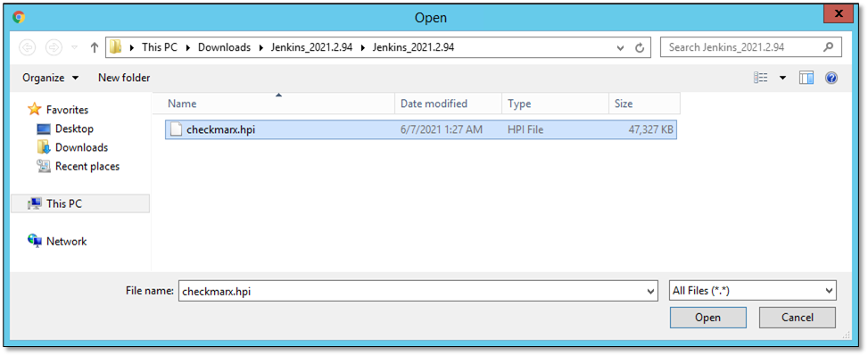Expand the chevron after 'Downloads' breadcrumb
Screen dimensions: 868x356
(x=261, y=47)
